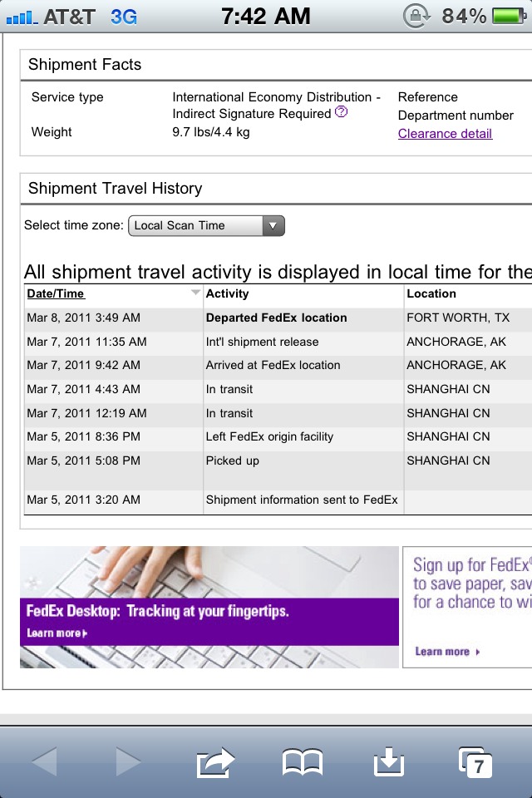532x798 pixels.
Task: Click the signature required help icon
Action: [x=342, y=112]
